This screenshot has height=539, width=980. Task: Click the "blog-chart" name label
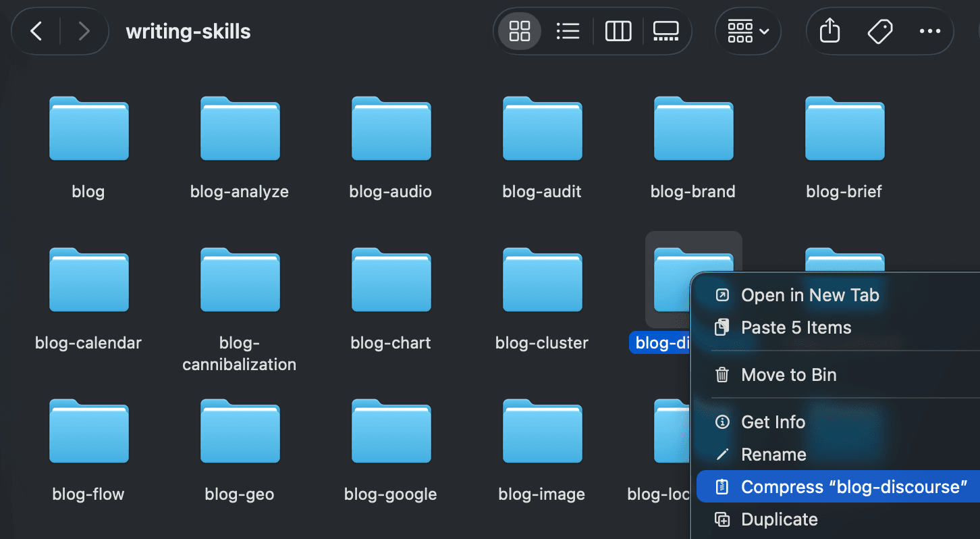point(391,343)
